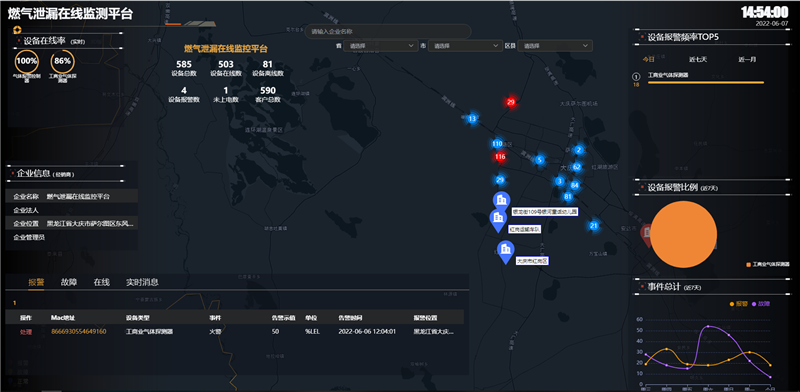Click the building pin for 红岗运输车队
The height and width of the screenshot is (392, 800).
pyautogui.click(x=498, y=221)
